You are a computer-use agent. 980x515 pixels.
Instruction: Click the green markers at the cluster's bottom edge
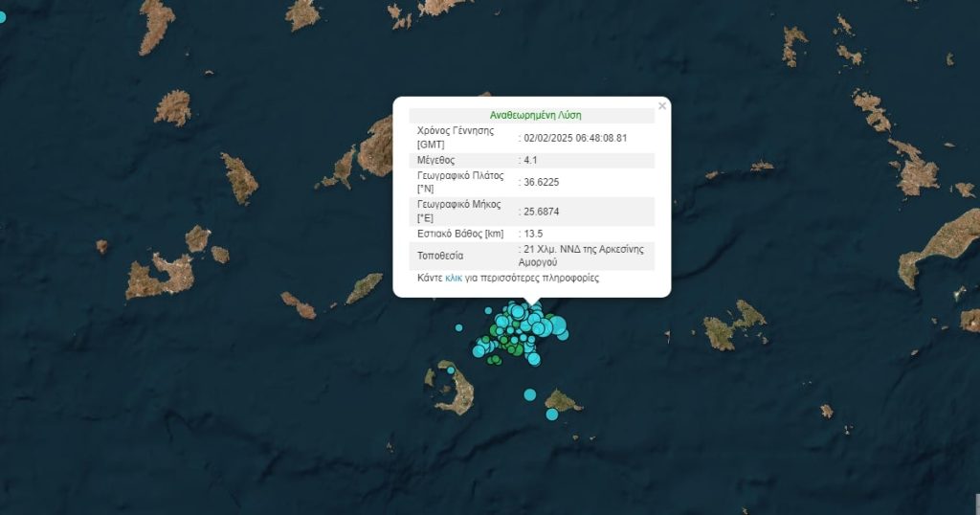pyautogui.click(x=494, y=361)
